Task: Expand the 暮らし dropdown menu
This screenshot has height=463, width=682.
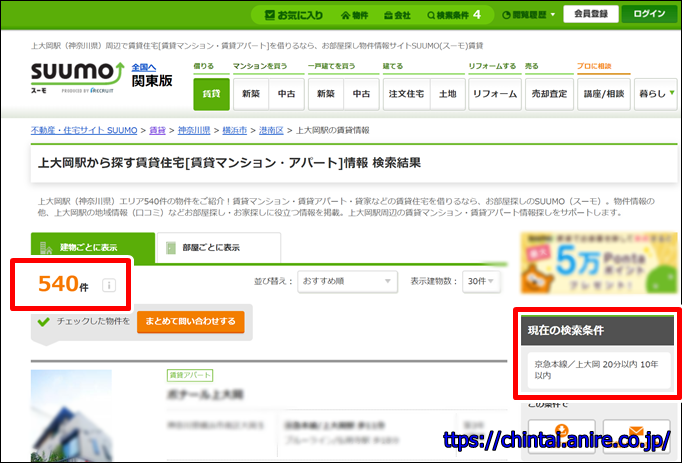Action: pyautogui.click(x=656, y=94)
